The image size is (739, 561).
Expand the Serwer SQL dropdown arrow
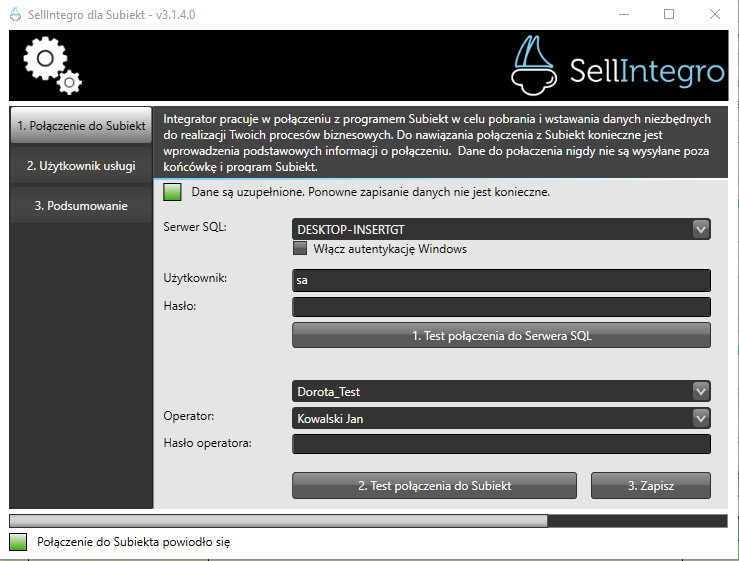click(x=701, y=230)
